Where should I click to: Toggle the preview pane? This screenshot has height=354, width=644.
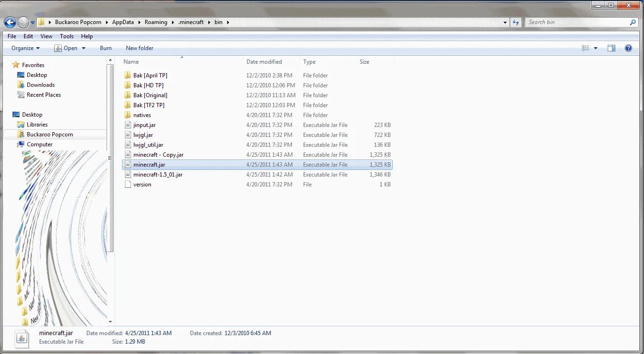(x=611, y=48)
